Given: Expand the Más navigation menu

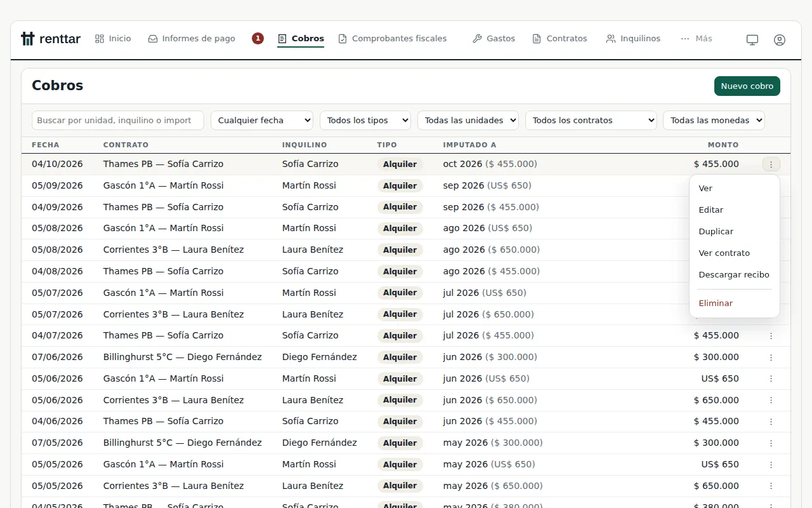Looking at the screenshot, I should point(696,39).
